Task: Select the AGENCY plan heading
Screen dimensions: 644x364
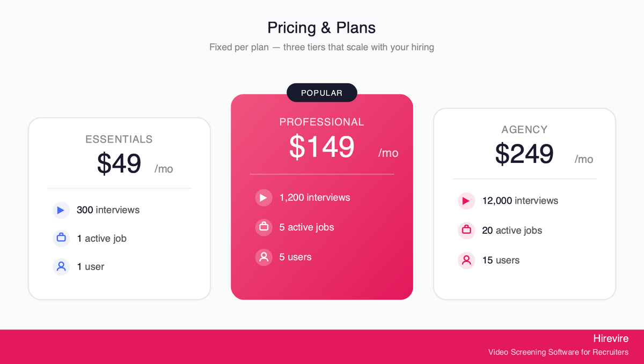Action: click(x=524, y=130)
